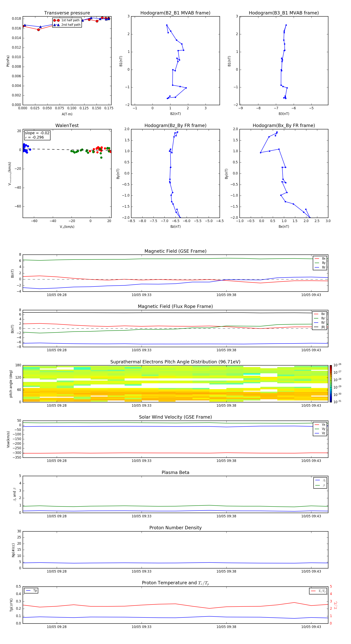Click the "Hodogram(Bz_By FR frame)" title
This screenshot has height=644, width=351.
tap(175, 125)
